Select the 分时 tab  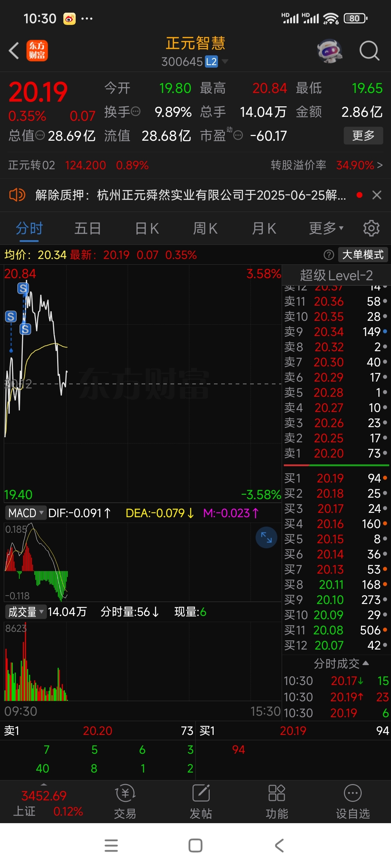click(x=29, y=229)
